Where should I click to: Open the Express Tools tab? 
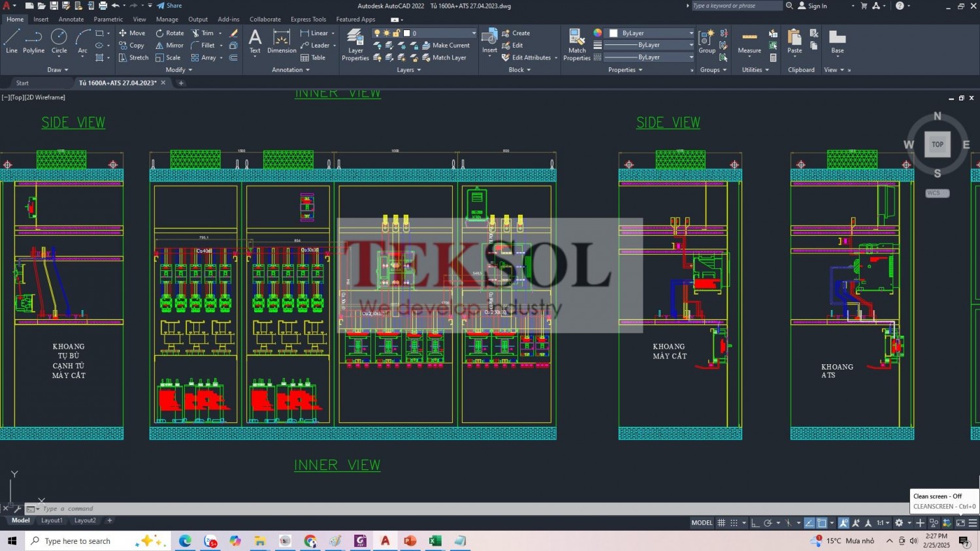[308, 20]
